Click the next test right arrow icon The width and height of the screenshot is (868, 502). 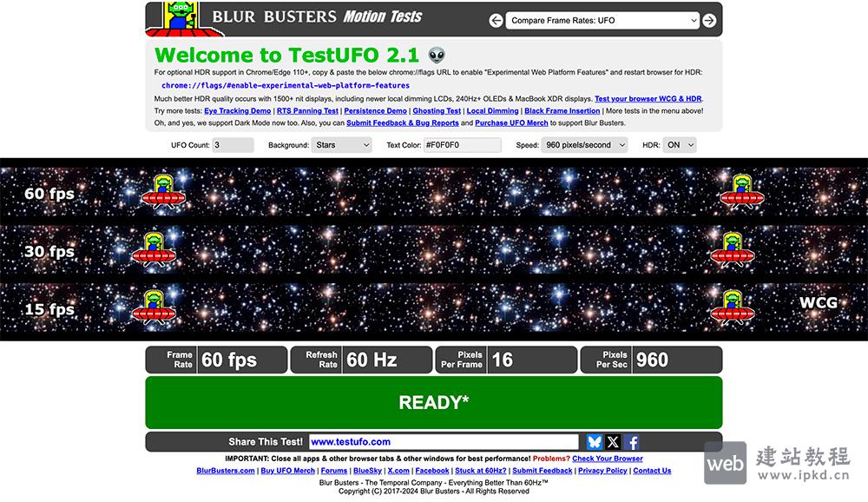tap(709, 21)
